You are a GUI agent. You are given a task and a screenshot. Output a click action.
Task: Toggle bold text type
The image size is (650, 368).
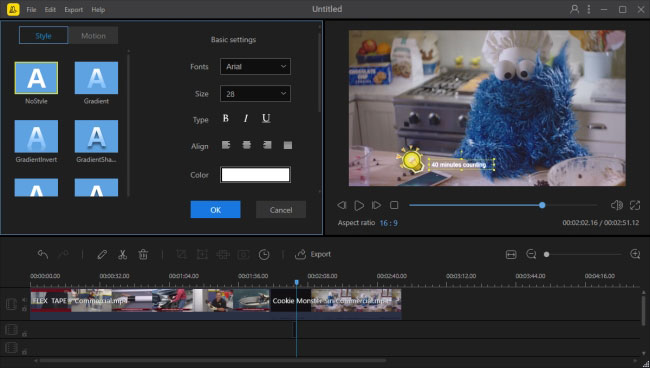point(226,119)
